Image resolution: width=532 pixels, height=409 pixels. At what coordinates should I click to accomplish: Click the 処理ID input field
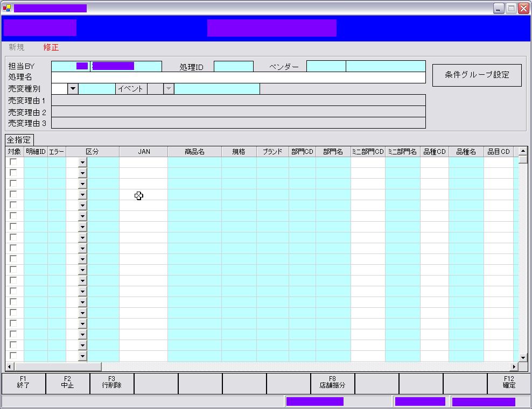(234, 67)
